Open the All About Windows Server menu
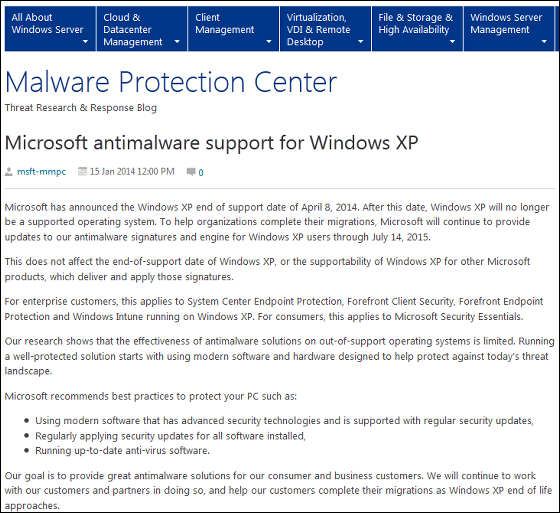The width and height of the screenshot is (560, 513). 50,29
